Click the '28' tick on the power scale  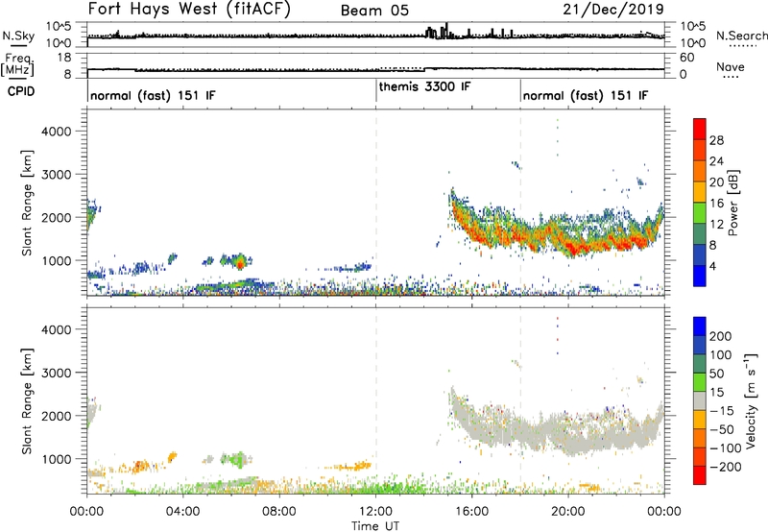coord(716,140)
